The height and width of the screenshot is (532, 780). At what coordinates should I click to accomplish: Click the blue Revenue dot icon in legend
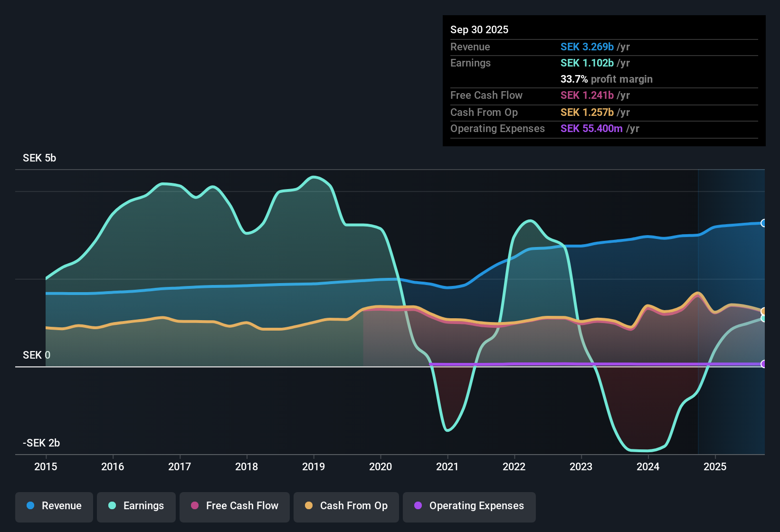29,506
